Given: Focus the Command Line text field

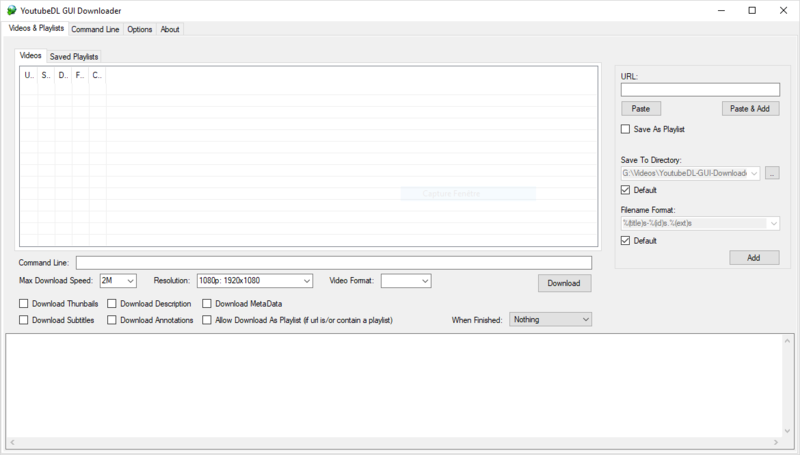Looking at the screenshot, I should (334, 263).
